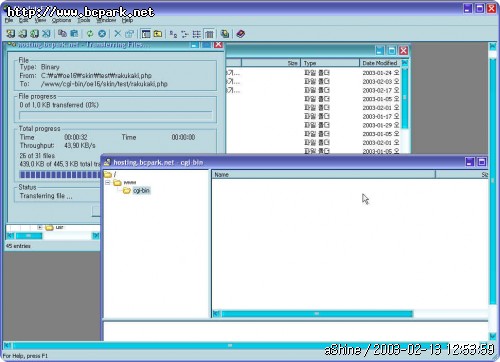This screenshot has width=500, height=362.
Task: Click the row dated 2003-02-17
Action: pos(313,90)
